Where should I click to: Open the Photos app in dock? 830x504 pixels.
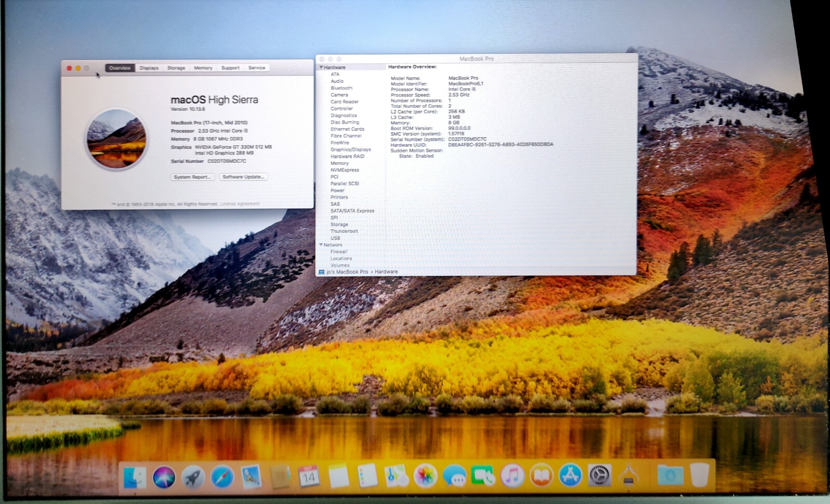point(425,475)
